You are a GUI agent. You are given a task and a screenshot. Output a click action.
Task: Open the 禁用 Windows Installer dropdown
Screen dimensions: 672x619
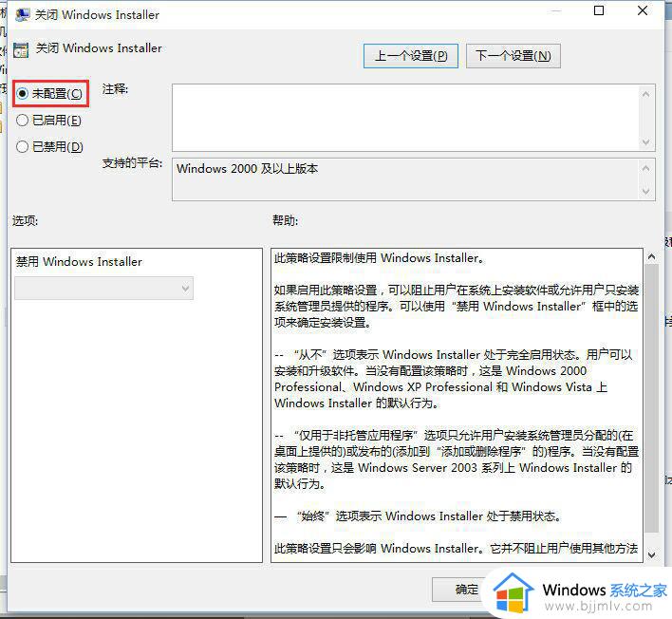point(103,288)
